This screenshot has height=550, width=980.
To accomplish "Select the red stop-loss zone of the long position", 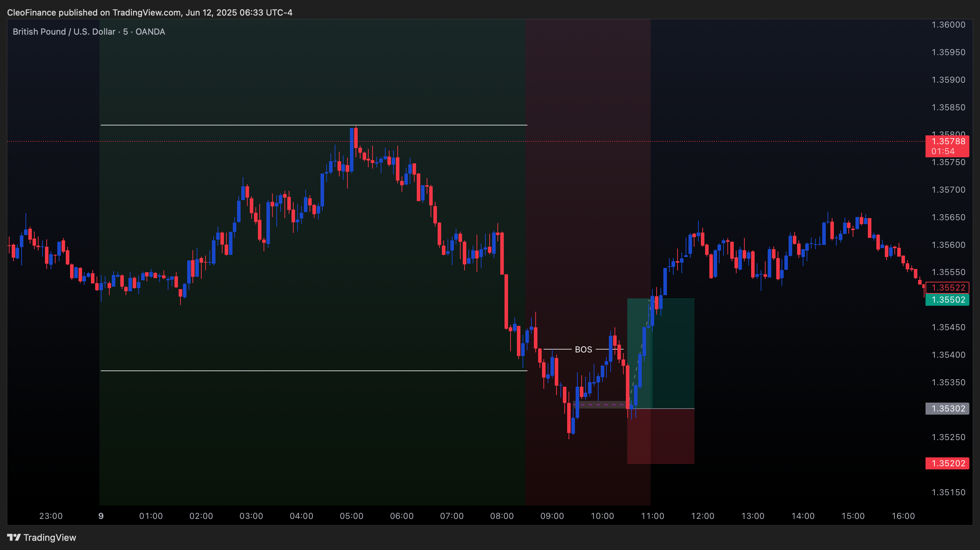I will click(661, 436).
